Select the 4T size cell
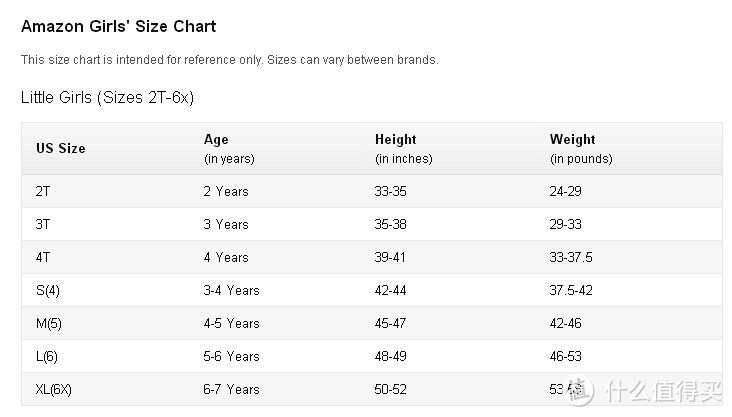 [x=43, y=258]
